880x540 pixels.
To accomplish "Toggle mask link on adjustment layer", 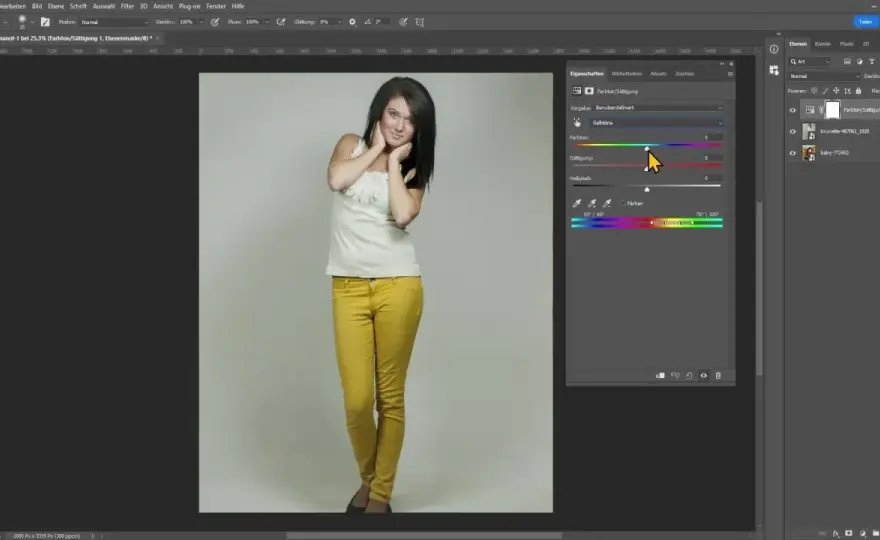I will pos(821,110).
